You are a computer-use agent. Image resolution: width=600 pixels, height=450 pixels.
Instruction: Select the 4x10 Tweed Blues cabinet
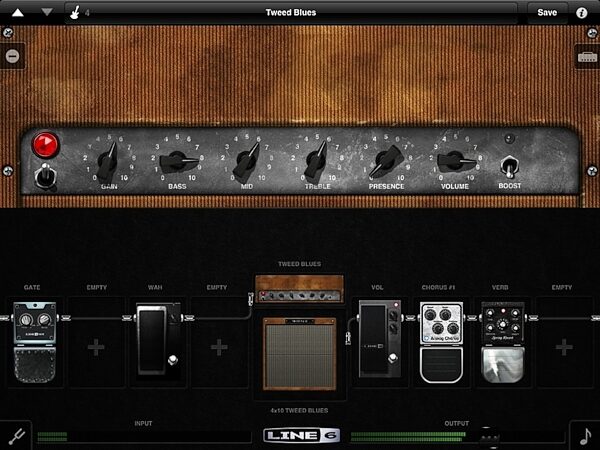(300, 354)
